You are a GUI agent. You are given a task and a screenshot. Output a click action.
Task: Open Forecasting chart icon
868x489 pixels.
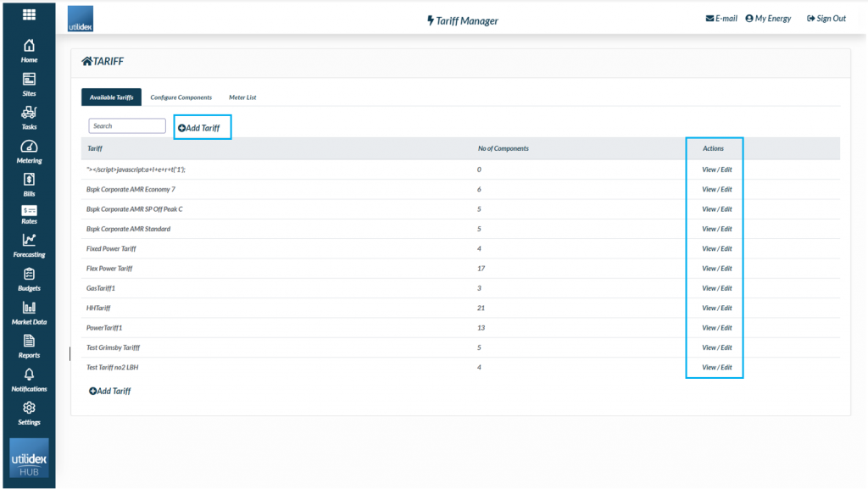tap(29, 245)
